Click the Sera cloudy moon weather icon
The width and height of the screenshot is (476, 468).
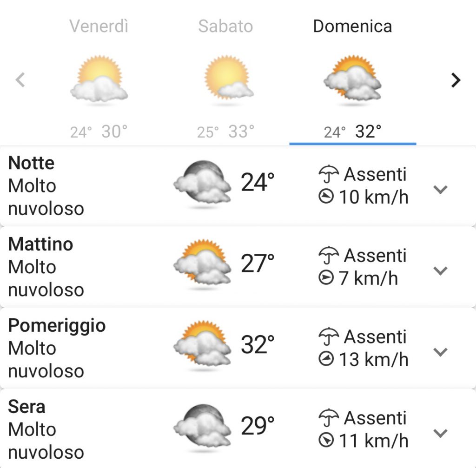(202, 426)
